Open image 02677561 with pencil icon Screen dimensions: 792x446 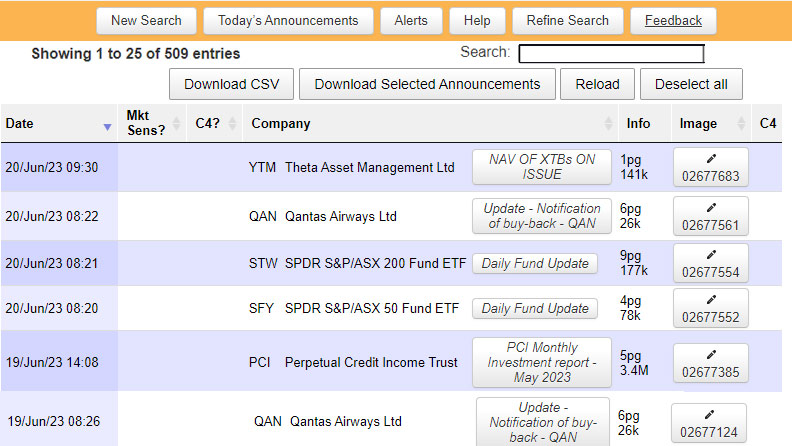click(x=710, y=216)
